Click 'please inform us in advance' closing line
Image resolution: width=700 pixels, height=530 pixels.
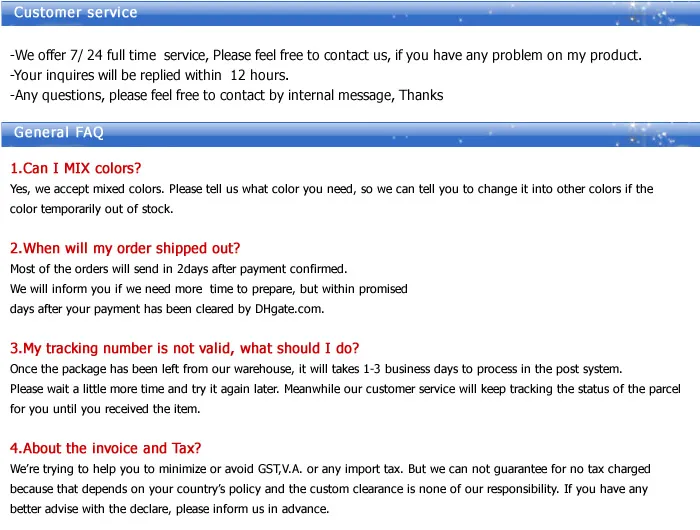[x=170, y=509]
